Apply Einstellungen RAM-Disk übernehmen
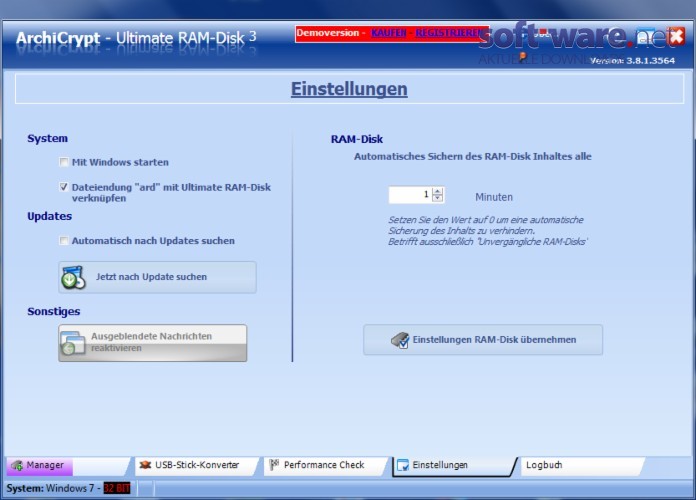 (x=483, y=340)
